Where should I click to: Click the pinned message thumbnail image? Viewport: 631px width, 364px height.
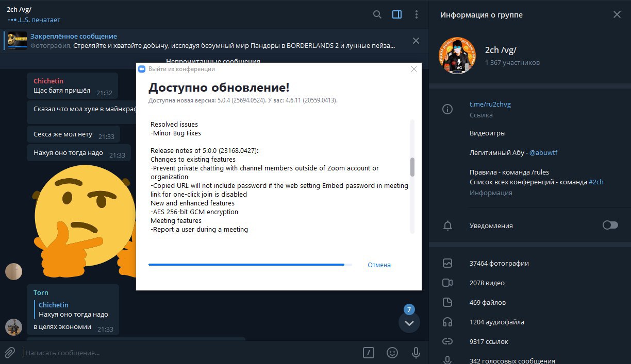click(x=18, y=41)
